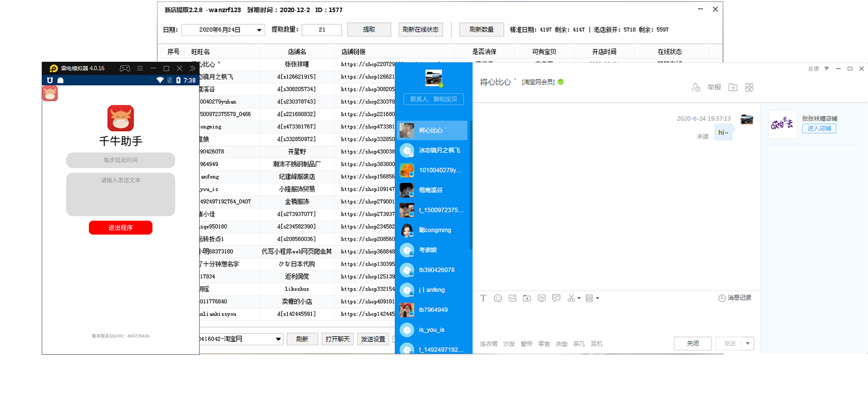This screenshot has height=401, width=868.
Task: Open the four-squares apps icon
Action: (x=749, y=87)
